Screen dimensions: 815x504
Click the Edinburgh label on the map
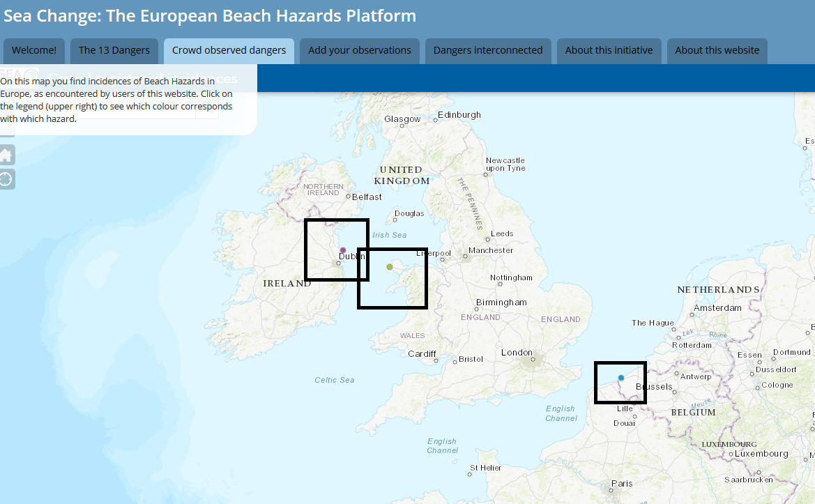tap(459, 114)
